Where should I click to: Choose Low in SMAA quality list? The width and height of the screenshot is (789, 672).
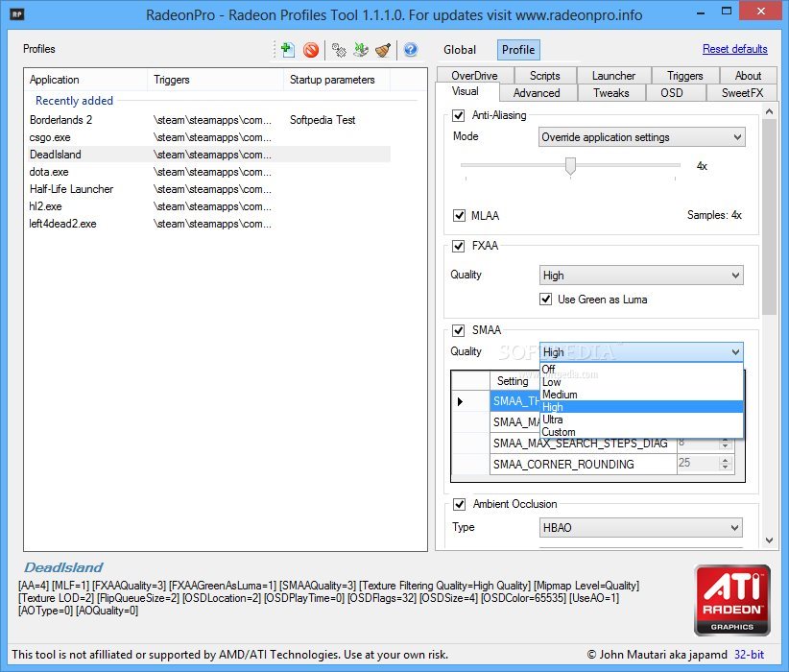click(x=641, y=382)
